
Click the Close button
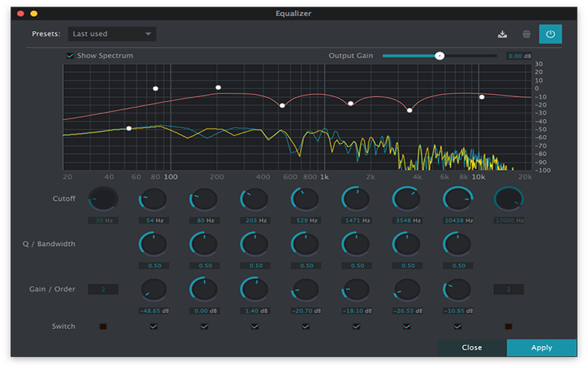472,347
